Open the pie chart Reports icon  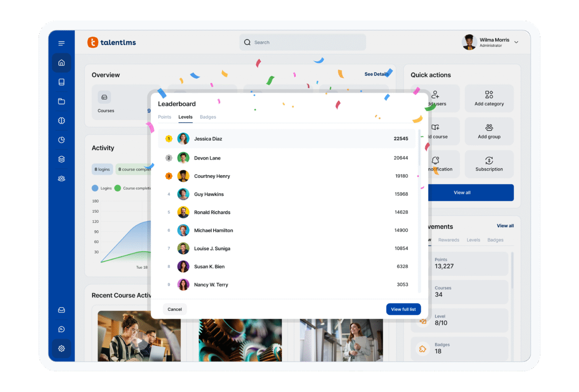(x=61, y=140)
